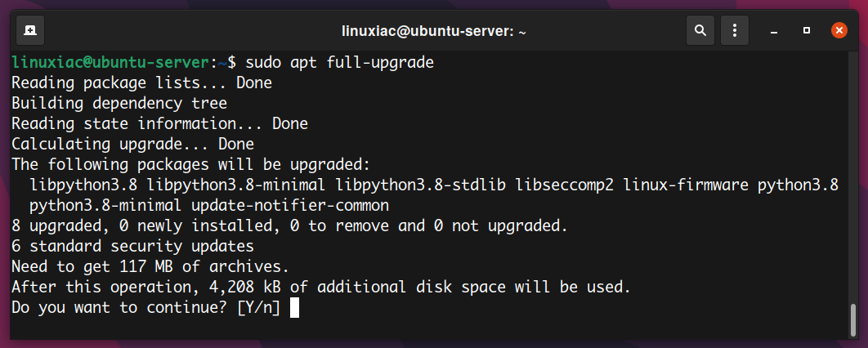The image size is (868, 348).
Task: Click the linux-firmware package name
Action: (x=686, y=185)
